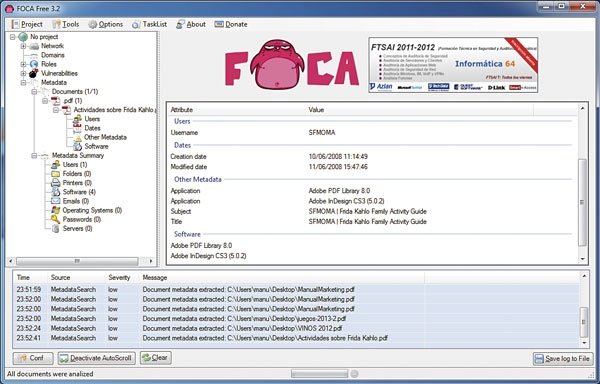The image size is (600, 384).
Task: Select the Modified date value 11/06/2008 15:47:46
Action: click(338, 167)
